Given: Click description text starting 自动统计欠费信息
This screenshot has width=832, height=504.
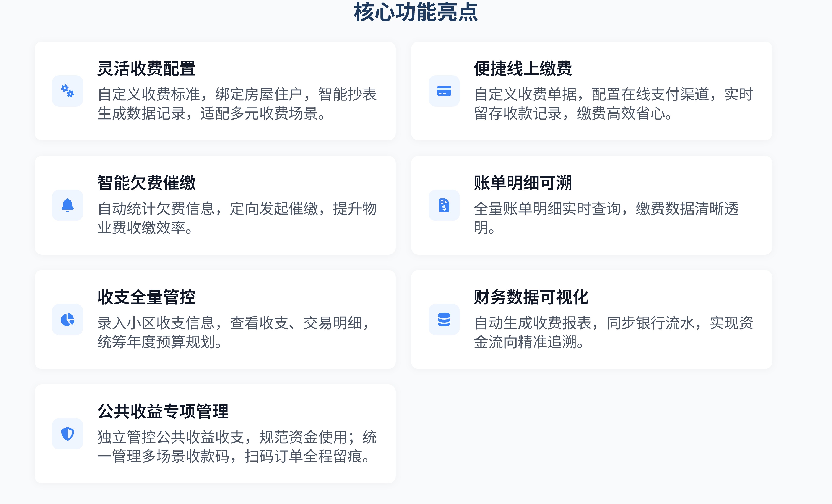Looking at the screenshot, I should (x=237, y=218).
